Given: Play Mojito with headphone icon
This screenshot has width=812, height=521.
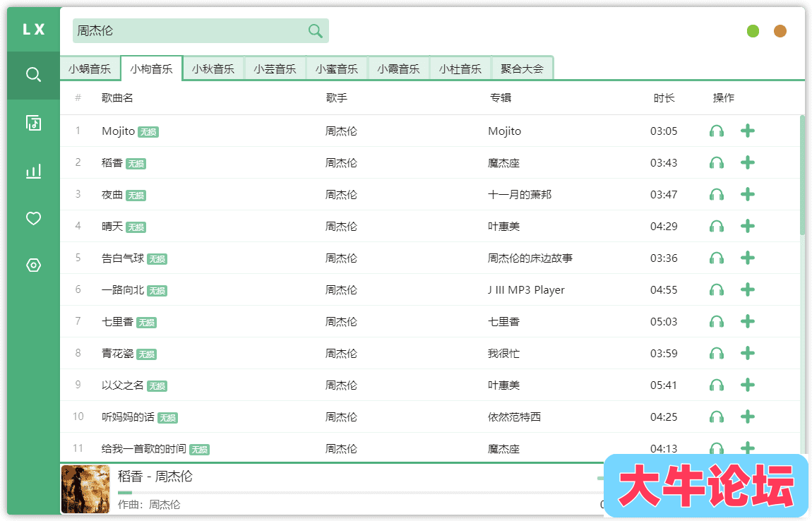Looking at the screenshot, I should (x=717, y=131).
